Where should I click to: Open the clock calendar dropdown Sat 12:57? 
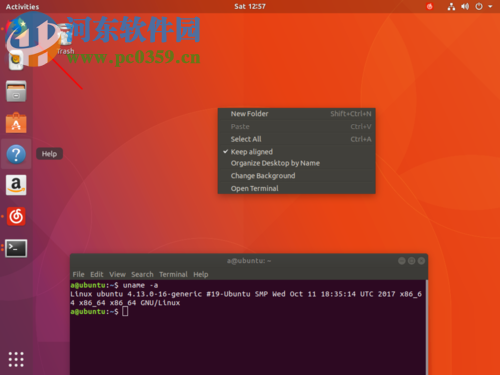[250, 6]
